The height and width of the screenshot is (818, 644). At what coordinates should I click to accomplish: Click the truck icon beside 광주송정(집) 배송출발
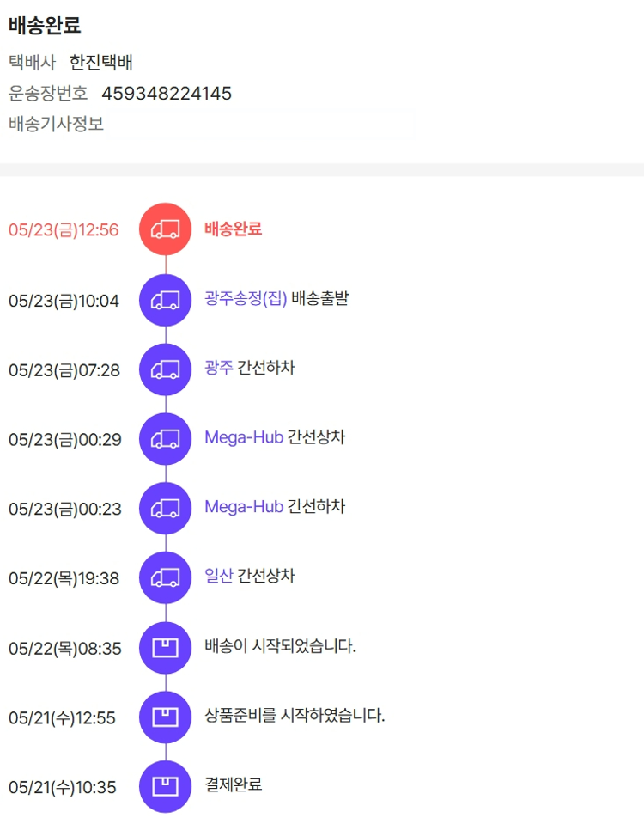point(165,300)
